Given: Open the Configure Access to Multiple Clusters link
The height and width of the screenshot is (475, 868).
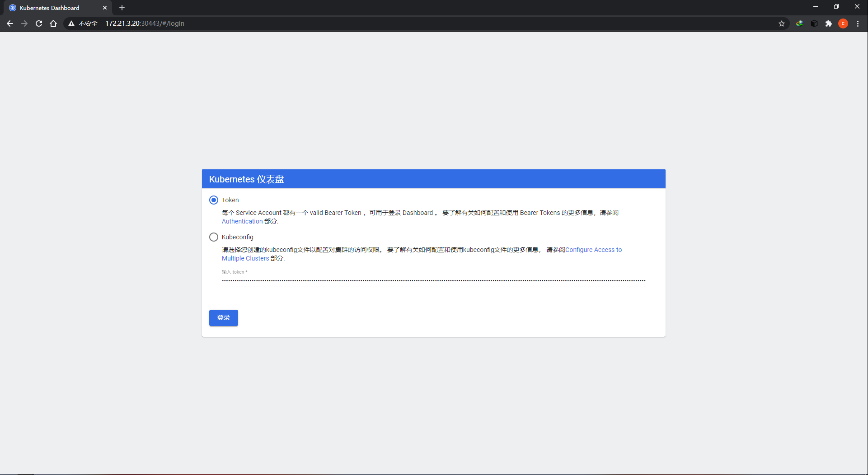Looking at the screenshot, I should (x=593, y=250).
